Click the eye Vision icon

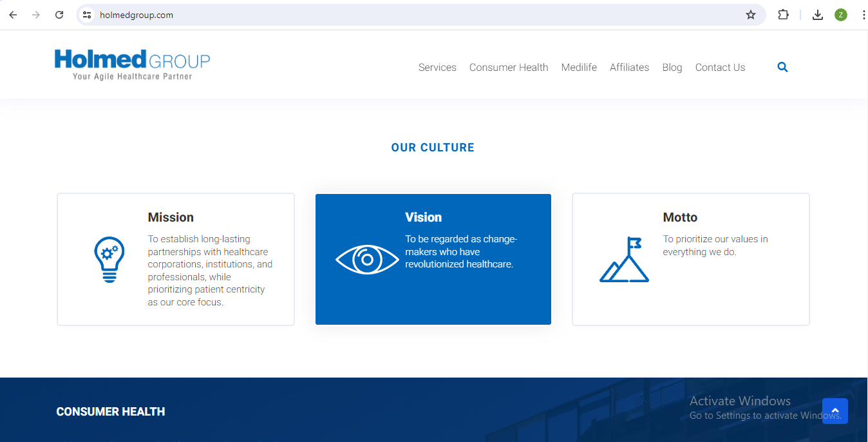pos(367,260)
